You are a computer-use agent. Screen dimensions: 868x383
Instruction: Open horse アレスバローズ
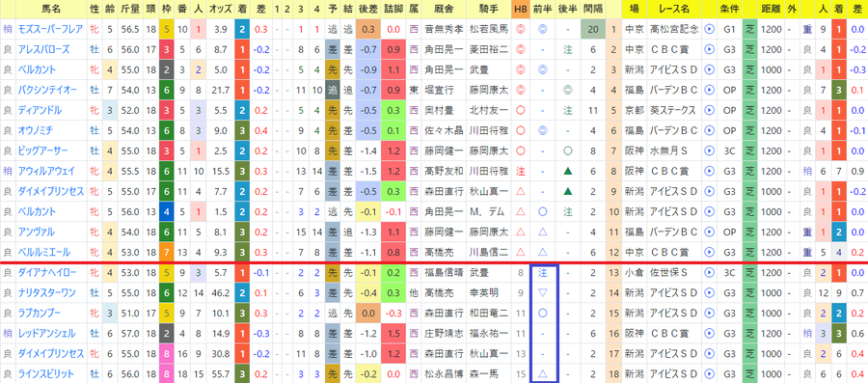(43, 49)
